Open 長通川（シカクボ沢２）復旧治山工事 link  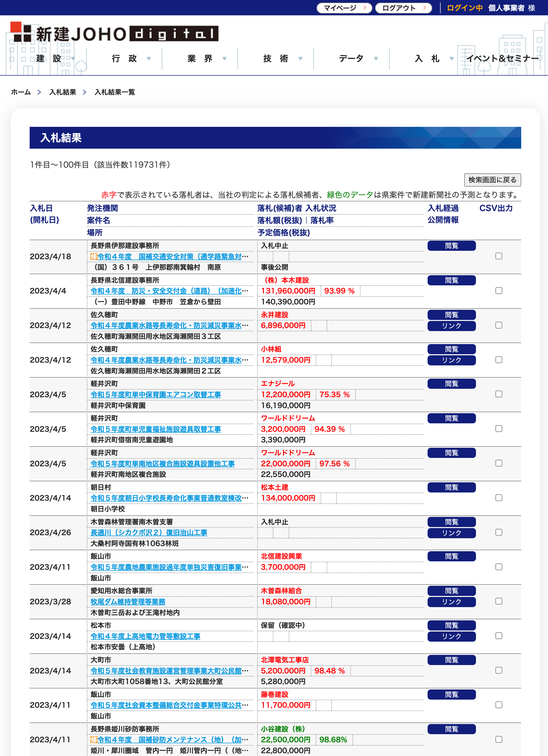[x=149, y=533]
